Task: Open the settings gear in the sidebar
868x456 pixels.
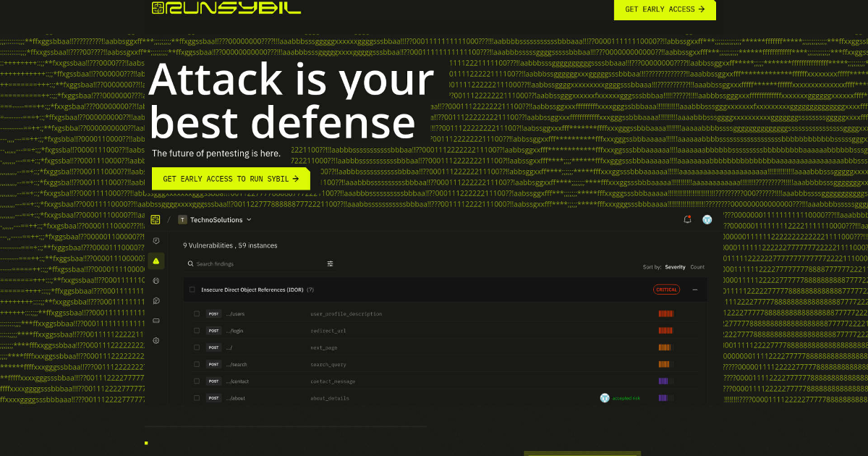Action: (156, 340)
